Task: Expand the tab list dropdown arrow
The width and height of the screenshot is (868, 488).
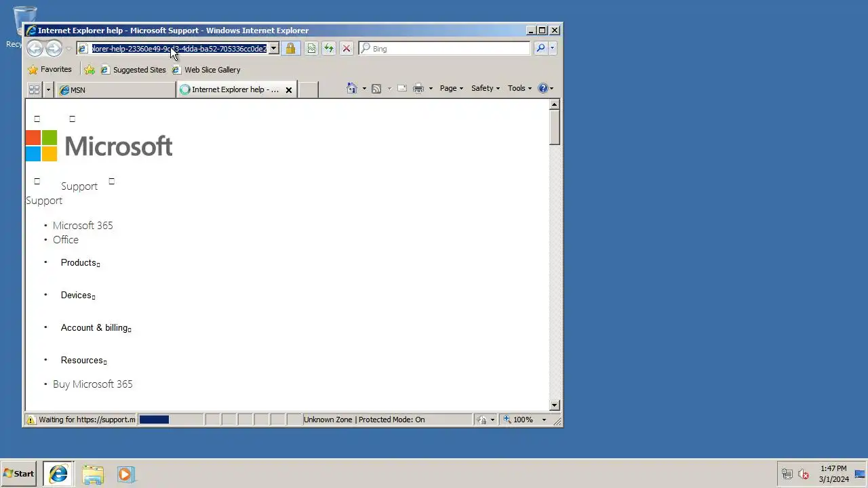Action: coord(48,89)
